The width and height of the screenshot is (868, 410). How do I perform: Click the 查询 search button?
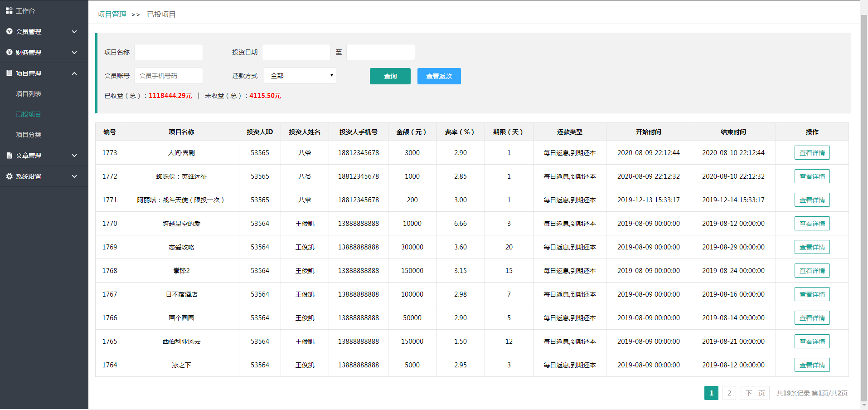pyautogui.click(x=390, y=76)
